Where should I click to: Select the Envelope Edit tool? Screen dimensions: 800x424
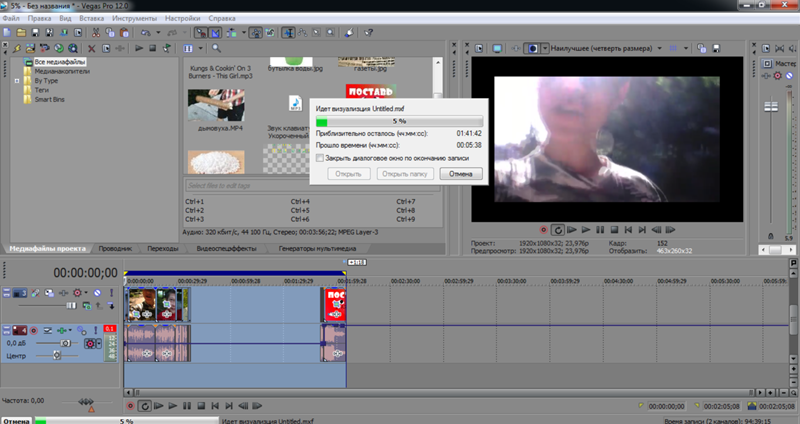coord(303,33)
